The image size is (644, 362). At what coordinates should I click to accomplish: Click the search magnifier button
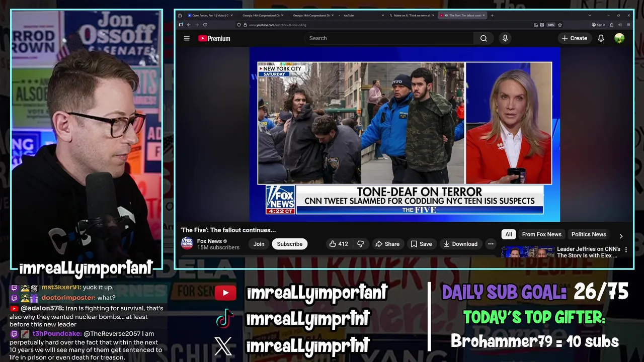(x=484, y=38)
